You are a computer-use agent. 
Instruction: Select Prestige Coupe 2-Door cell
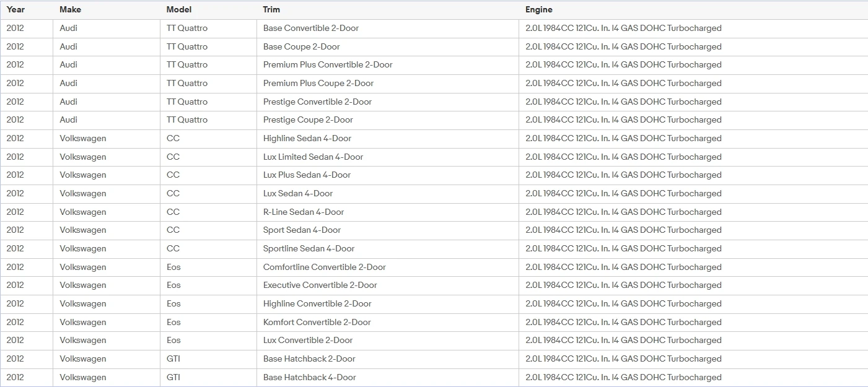tap(388, 120)
